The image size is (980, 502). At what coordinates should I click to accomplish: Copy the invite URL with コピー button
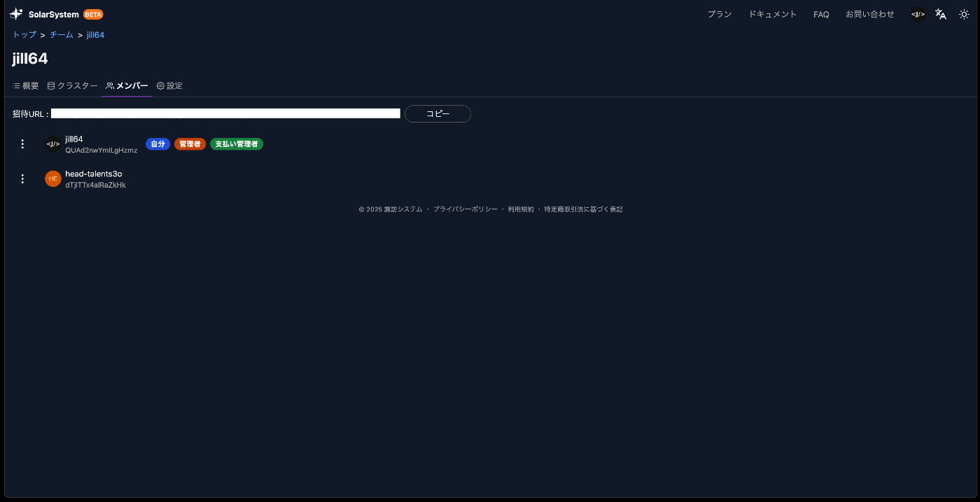[x=437, y=113]
